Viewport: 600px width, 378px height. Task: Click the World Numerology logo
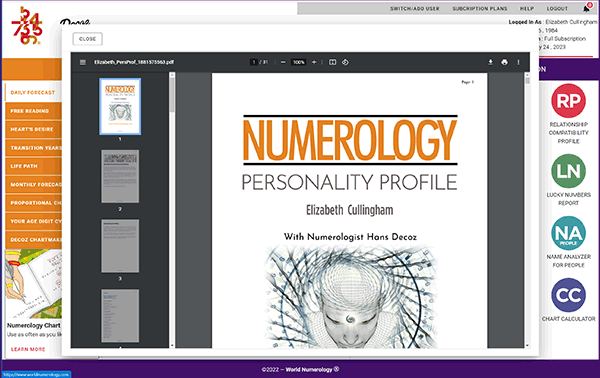point(27,26)
